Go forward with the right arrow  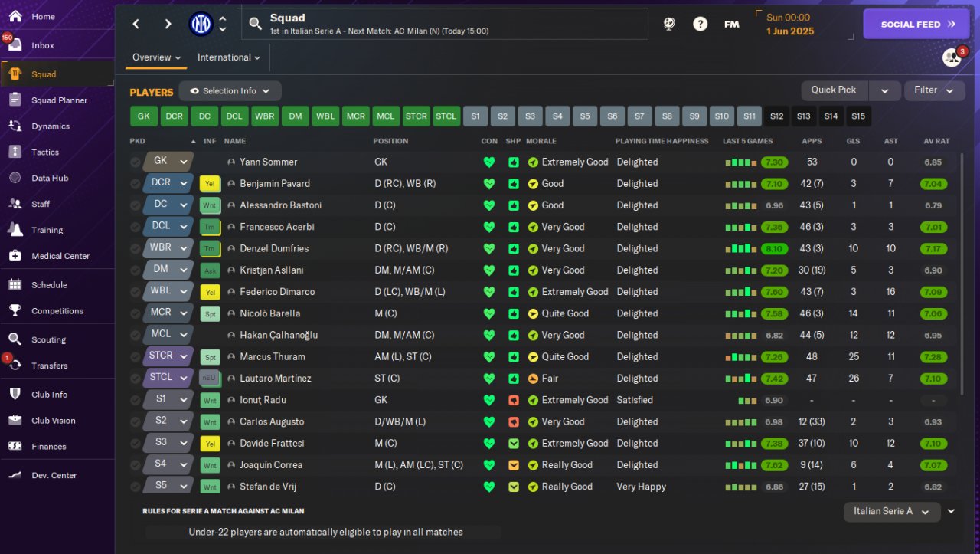point(168,24)
